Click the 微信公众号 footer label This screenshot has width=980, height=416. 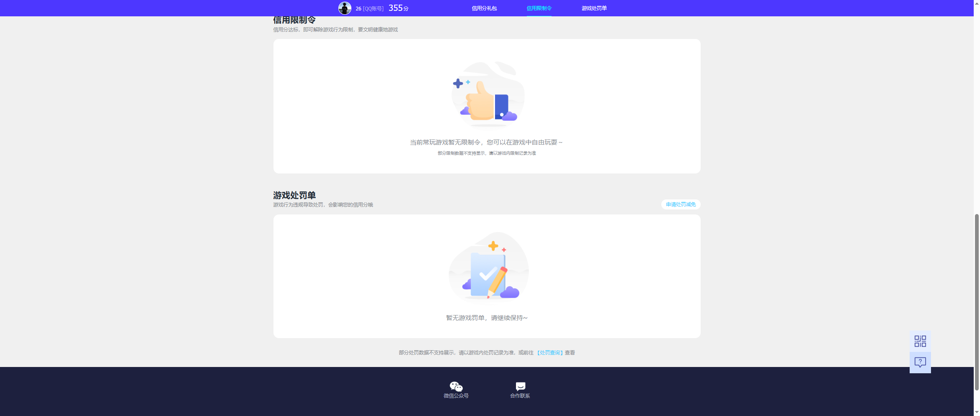pyautogui.click(x=456, y=396)
